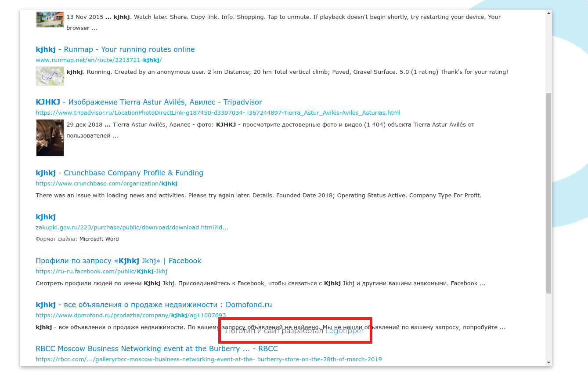The width and height of the screenshot is (588, 392).
Task: Click the Runmap snippet 'Running. Created by an anonymous user'
Action: click(287, 72)
